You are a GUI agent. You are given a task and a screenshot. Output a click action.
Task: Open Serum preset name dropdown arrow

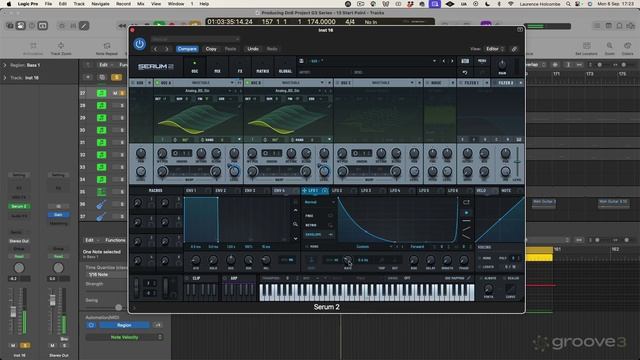(434, 61)
